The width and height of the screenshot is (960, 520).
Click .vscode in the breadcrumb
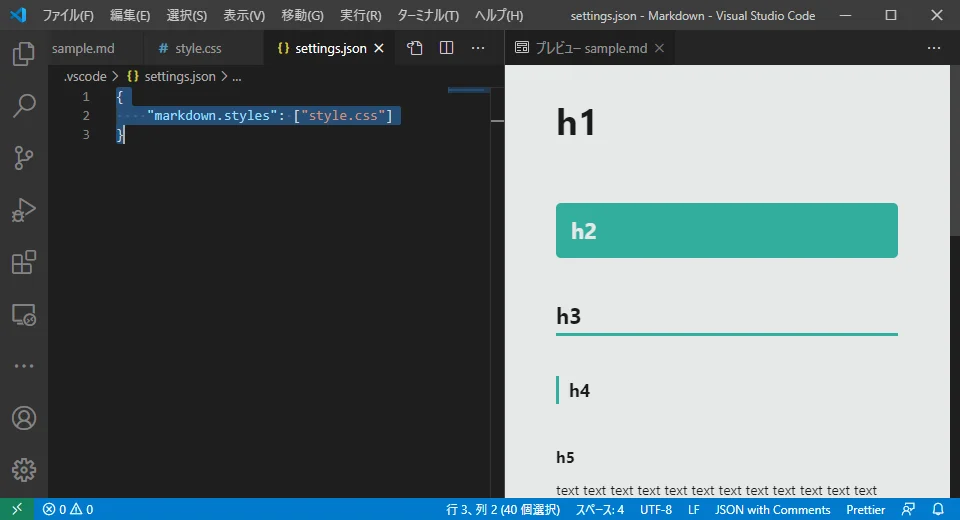point(85,77)
